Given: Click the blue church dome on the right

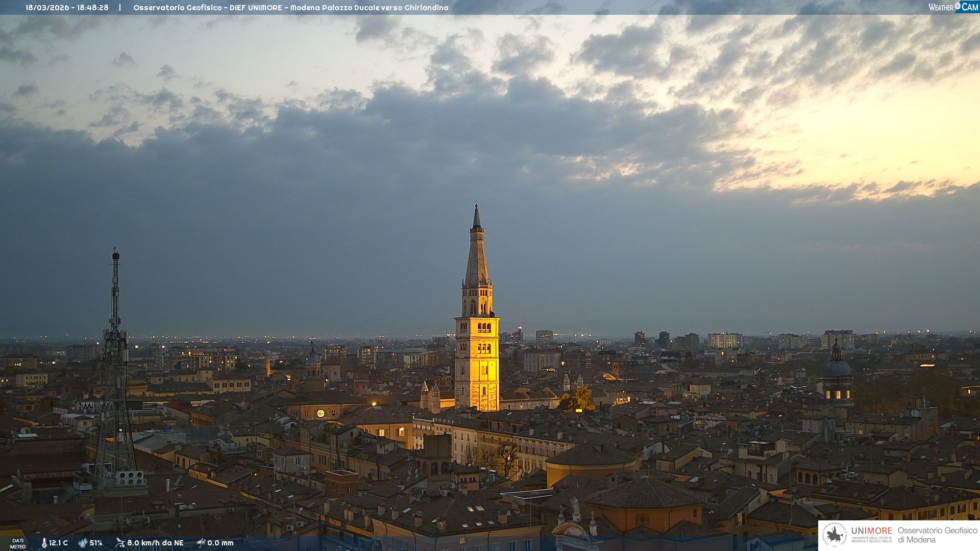Looking at the screenshot, I should click(837, 367).
